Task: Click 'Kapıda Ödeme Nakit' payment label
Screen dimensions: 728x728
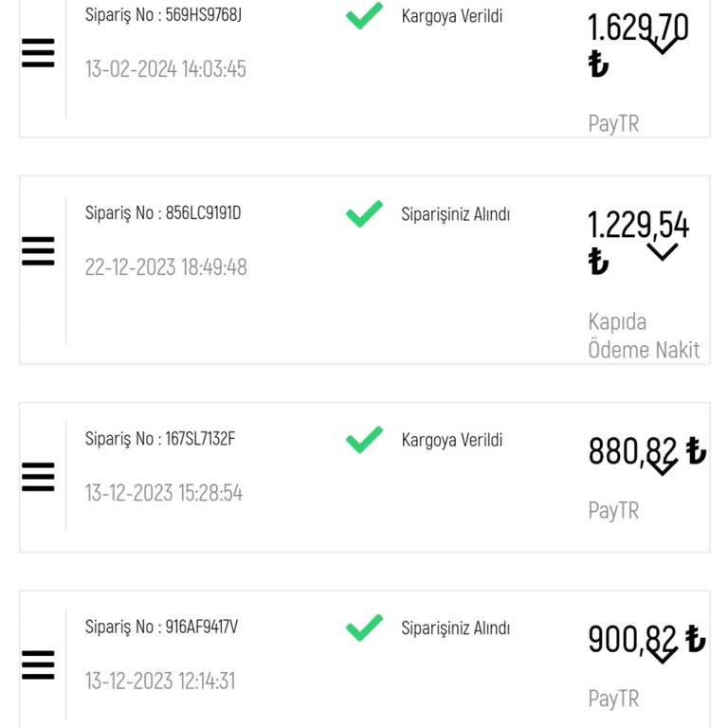Action: 644,336
